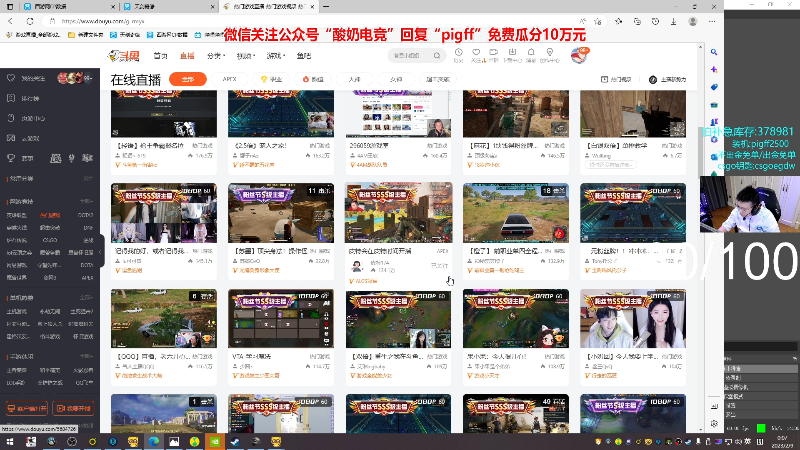The height and width of the screenshot is (450, 800).
Task: Click the download center icon in header
Action: (x=512, y=52)
